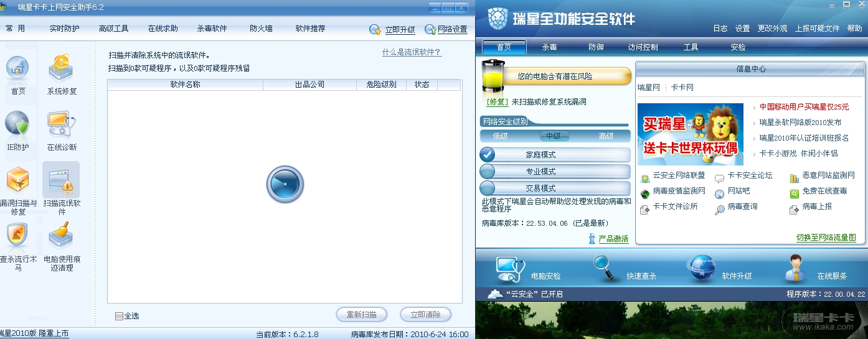Open news item 中国移动用户买瑞星仅25元

pos(804,107)
